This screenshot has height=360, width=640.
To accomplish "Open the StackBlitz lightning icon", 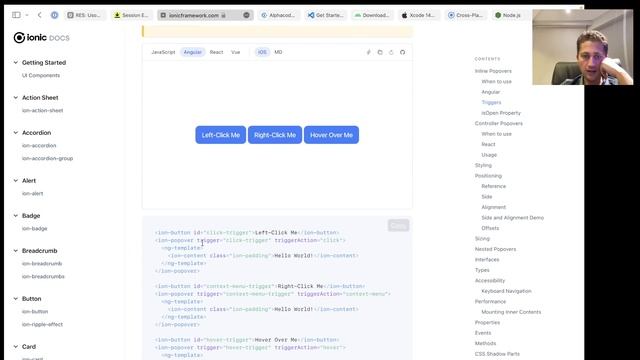I will [x=369, y=52].
